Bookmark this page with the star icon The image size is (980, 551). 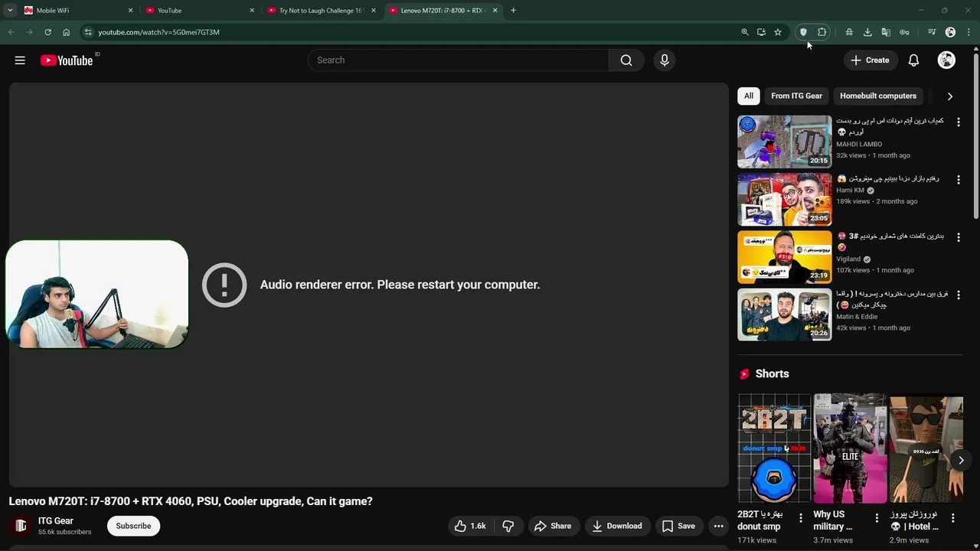[778, 32]
